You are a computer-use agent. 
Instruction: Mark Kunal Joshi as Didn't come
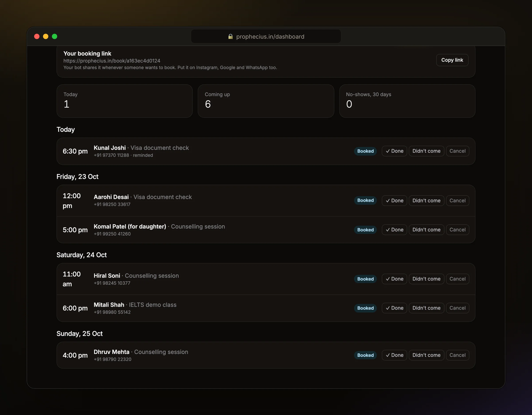point(426,151)
